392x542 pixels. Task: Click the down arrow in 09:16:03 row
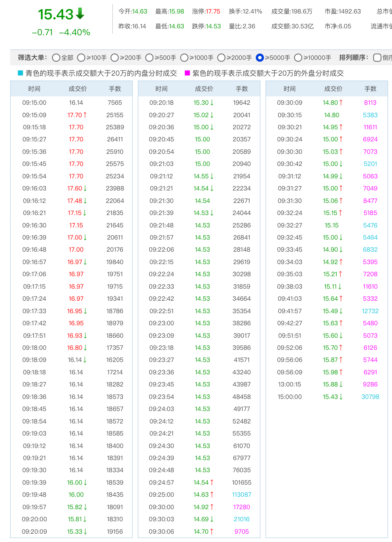(x=85, y=188)
